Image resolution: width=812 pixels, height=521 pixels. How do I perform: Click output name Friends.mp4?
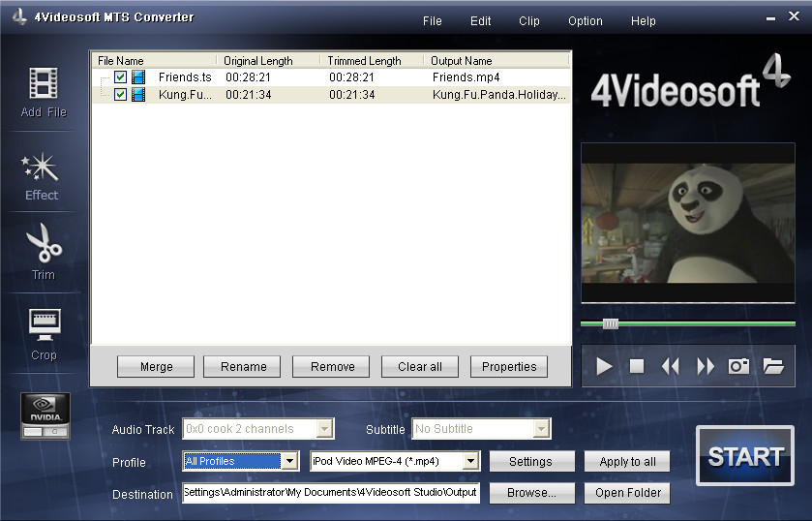tap(466, 77)
